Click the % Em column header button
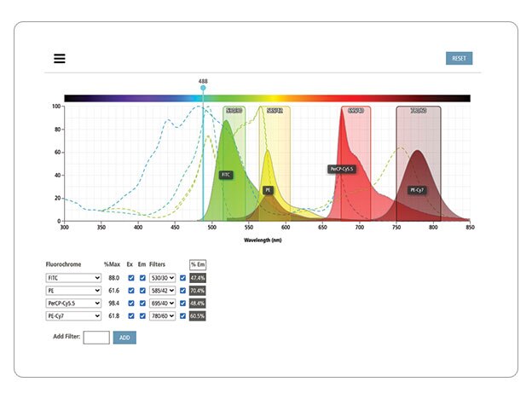532x399 pixels. (198, 264)
